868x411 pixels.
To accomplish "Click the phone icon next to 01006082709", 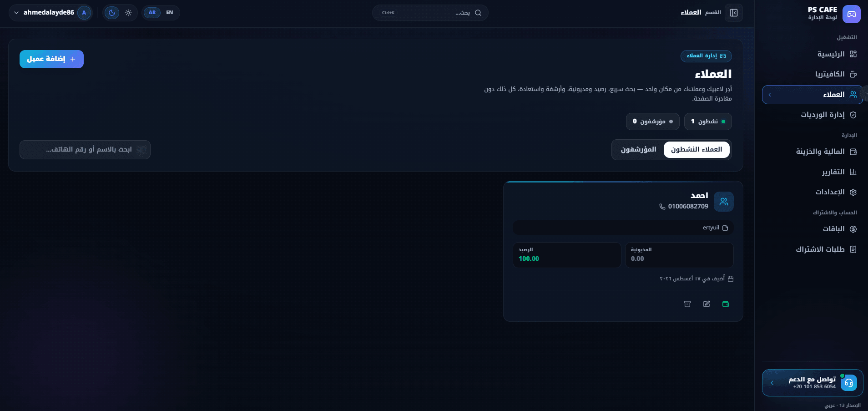I will tap(662, 207).
